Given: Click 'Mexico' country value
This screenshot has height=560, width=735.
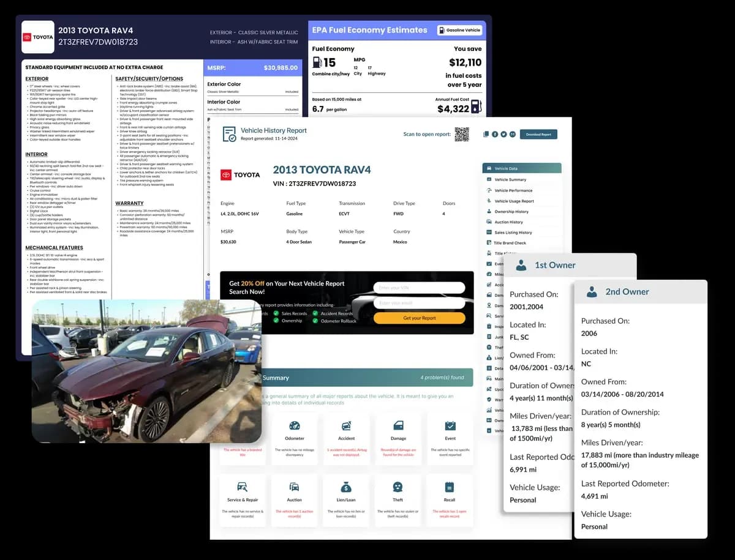Looking at the screenshot, I should coord(400,242).
